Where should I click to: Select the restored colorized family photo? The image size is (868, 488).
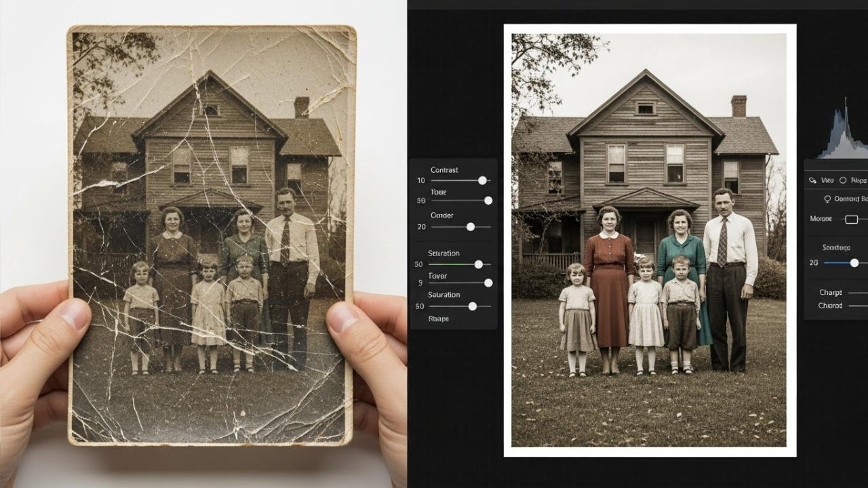point(650,240)
